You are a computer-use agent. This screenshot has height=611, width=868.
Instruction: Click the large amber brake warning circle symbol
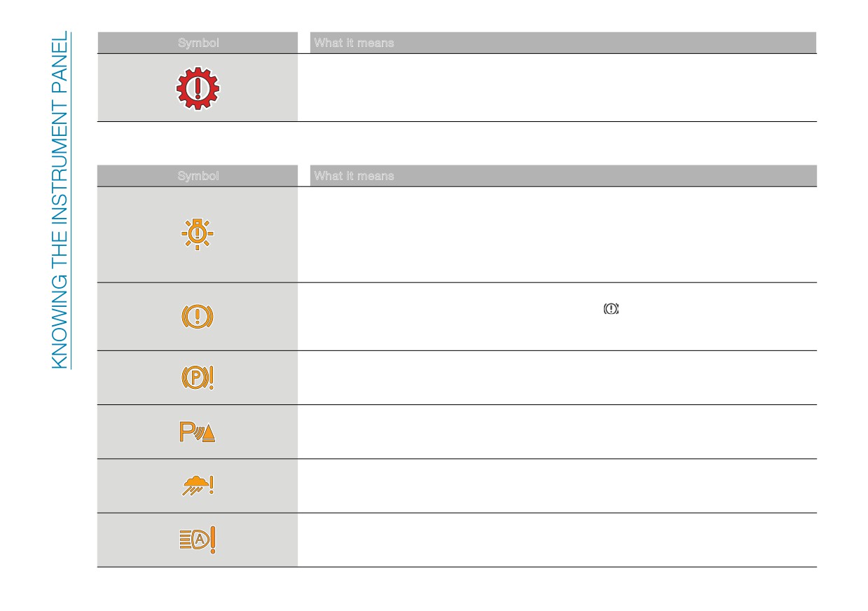click(198, 317)
